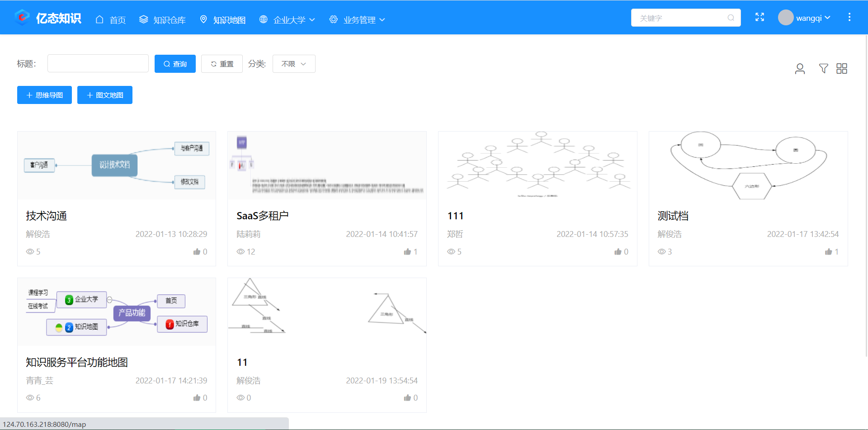Toggle like on 知识服务平台功能地图 card

pos(197,398)
